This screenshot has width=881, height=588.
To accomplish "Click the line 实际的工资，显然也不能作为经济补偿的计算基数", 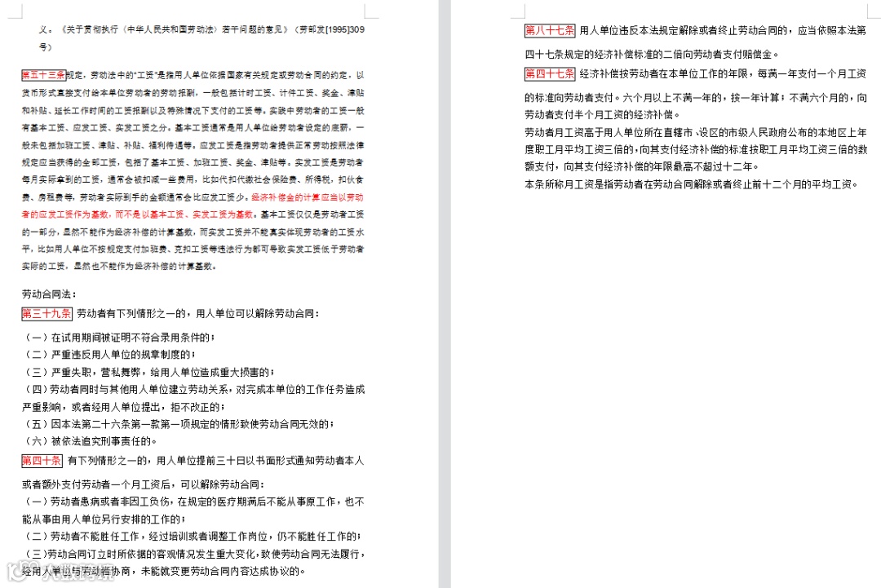I will click(119, 266).
